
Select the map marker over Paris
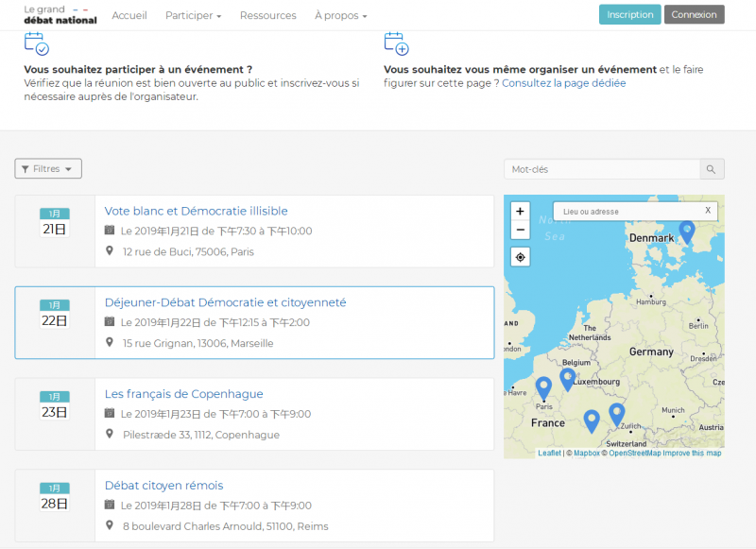pos(543,387)
